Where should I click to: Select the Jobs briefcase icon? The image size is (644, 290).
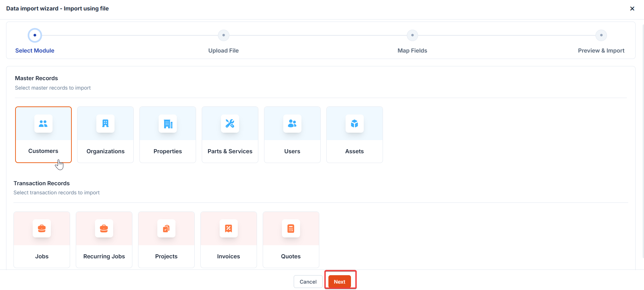[42, 229]
